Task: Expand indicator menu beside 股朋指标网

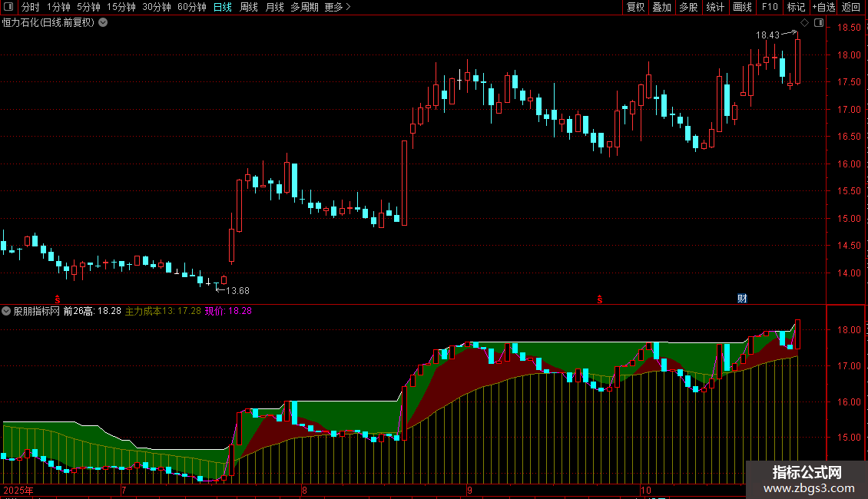Action: point(6,311)
